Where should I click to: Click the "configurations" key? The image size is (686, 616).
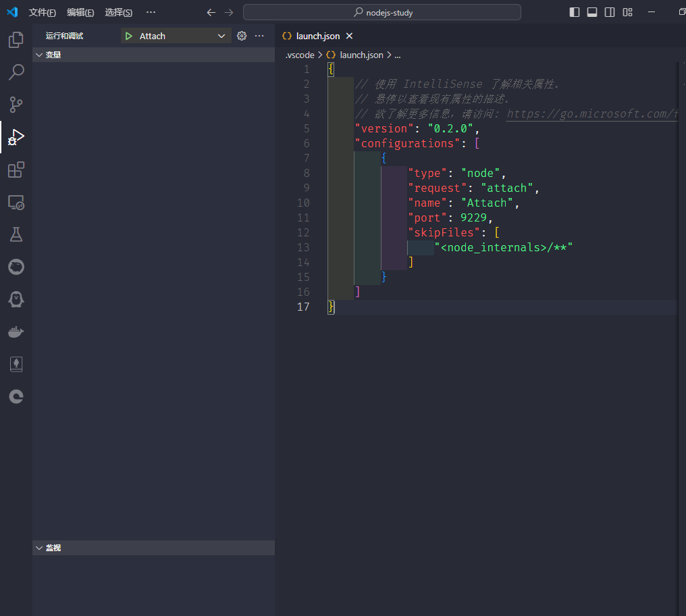point(407,144)
